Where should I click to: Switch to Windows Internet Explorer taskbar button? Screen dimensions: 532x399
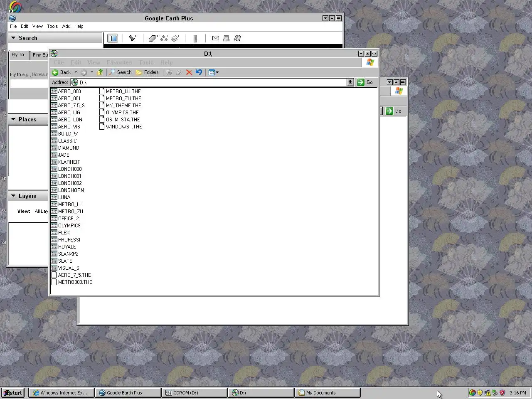click(62, 393)
